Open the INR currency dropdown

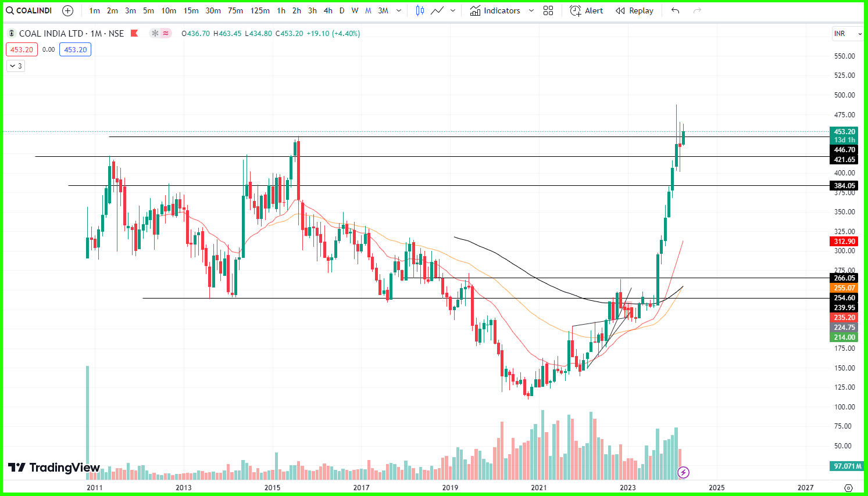coord(847,34)
